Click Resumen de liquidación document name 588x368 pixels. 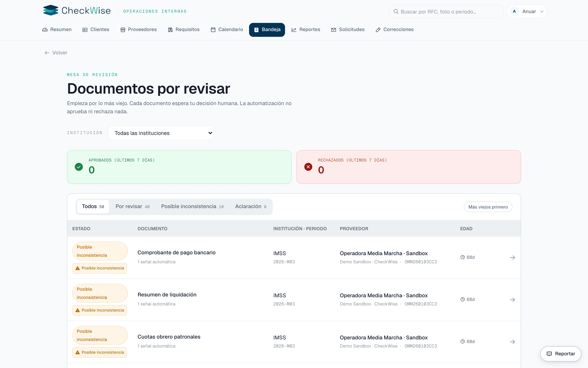coord(167,295)
